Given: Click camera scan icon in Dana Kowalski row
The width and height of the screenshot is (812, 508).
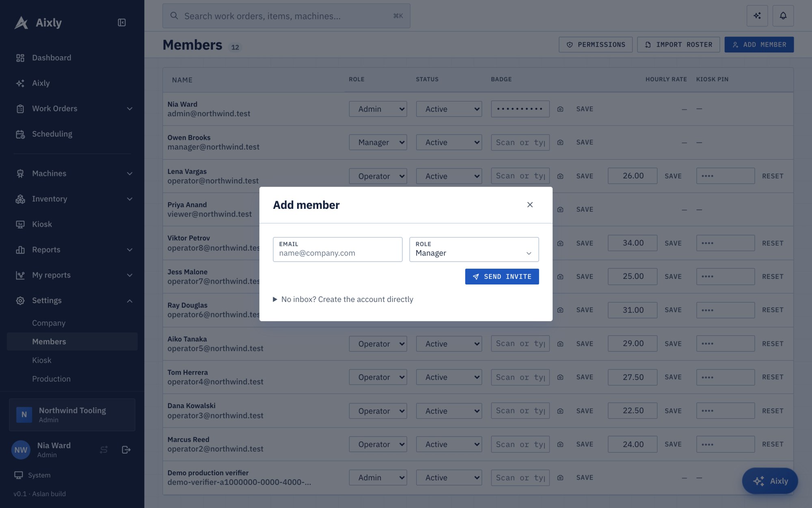Looking at the screenshot, I should pos(560,411).
